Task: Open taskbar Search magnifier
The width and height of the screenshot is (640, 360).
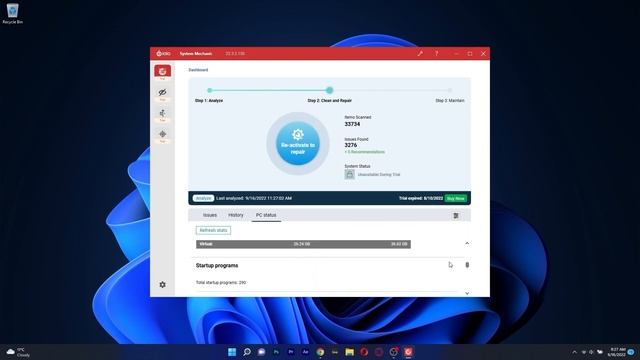Action: point(247,352)
